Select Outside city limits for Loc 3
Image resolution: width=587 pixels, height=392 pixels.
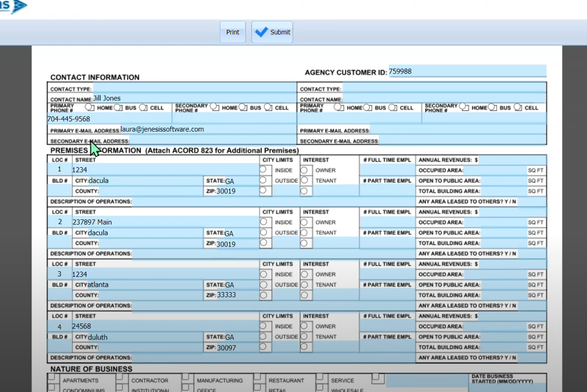[264, 284]
